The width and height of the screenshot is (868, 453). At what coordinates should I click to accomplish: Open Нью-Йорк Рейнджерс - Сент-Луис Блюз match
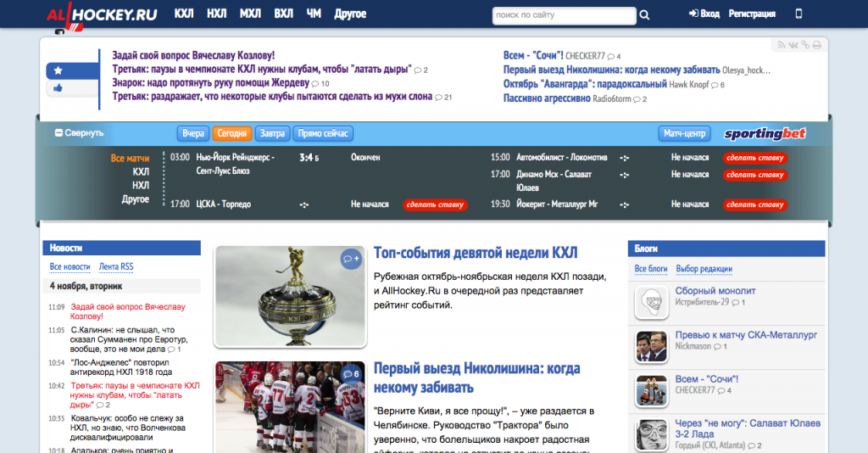[236, 164]
